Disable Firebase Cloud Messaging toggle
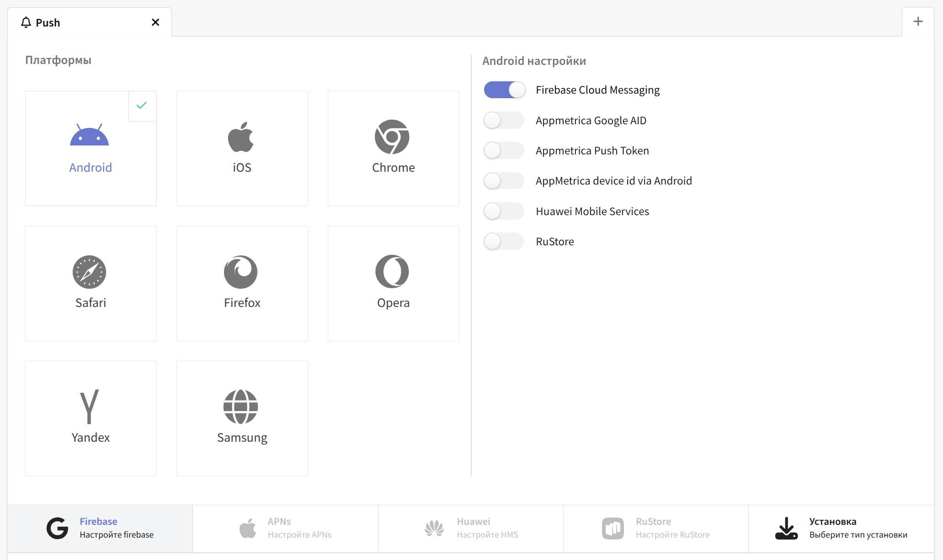Screen dimensions: 943x560 (x=504, y=90)
